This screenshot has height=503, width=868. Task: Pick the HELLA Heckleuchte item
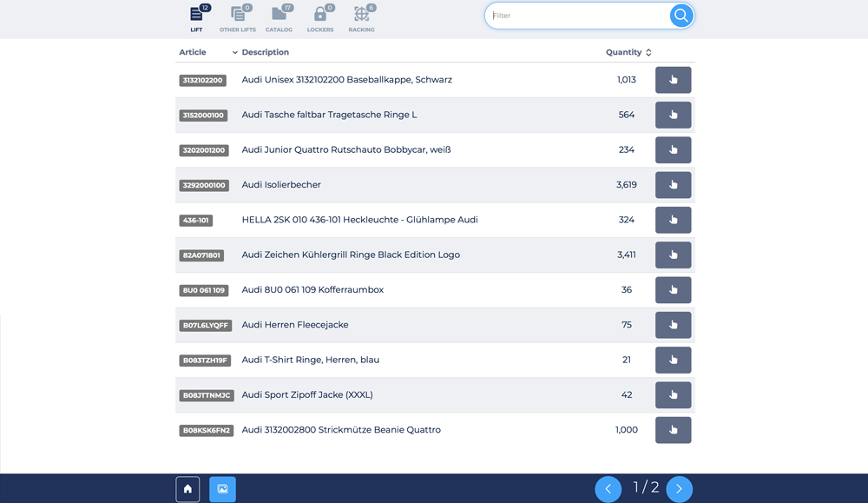(673, 220)
